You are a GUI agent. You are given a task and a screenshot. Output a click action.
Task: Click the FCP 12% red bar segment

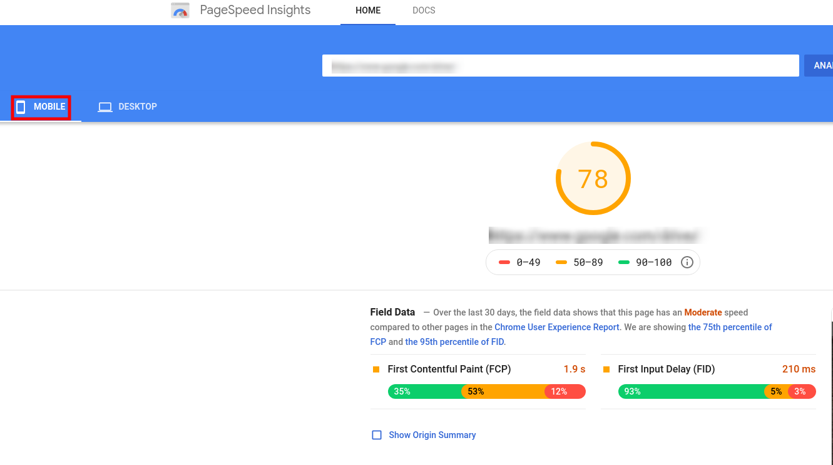pos(565,392)
